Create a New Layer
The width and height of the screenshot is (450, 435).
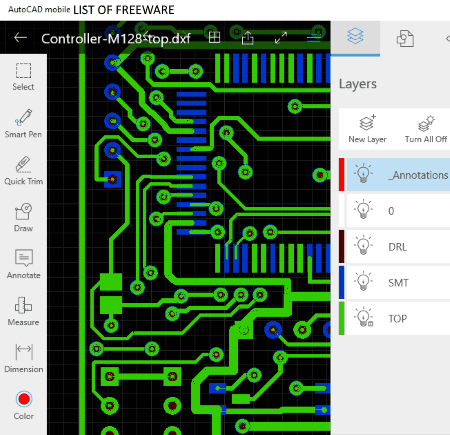(x=367, y=129)
